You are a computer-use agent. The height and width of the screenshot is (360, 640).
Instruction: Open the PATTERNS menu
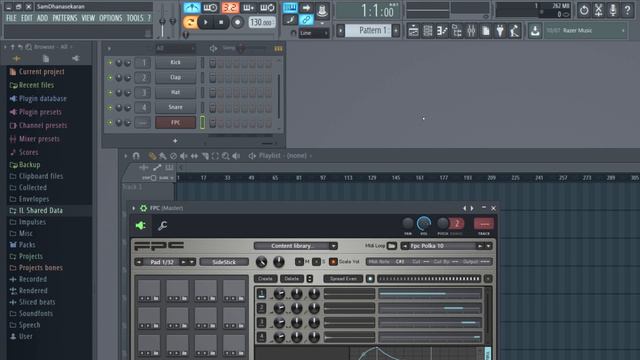click(x=64, y=18)
